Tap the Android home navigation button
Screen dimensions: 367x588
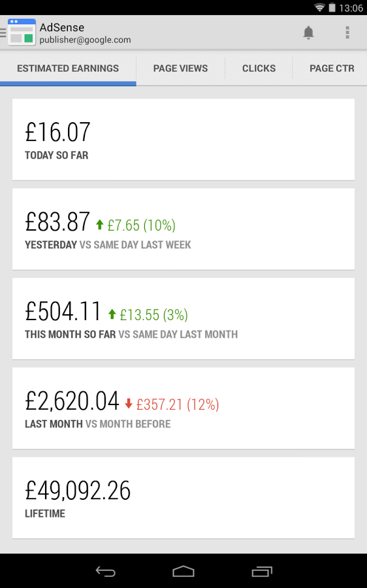tap(183, 572)
